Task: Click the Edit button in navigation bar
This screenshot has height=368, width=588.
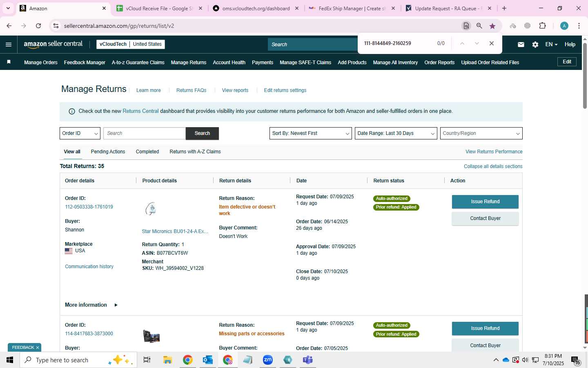Action: point(567,62)
